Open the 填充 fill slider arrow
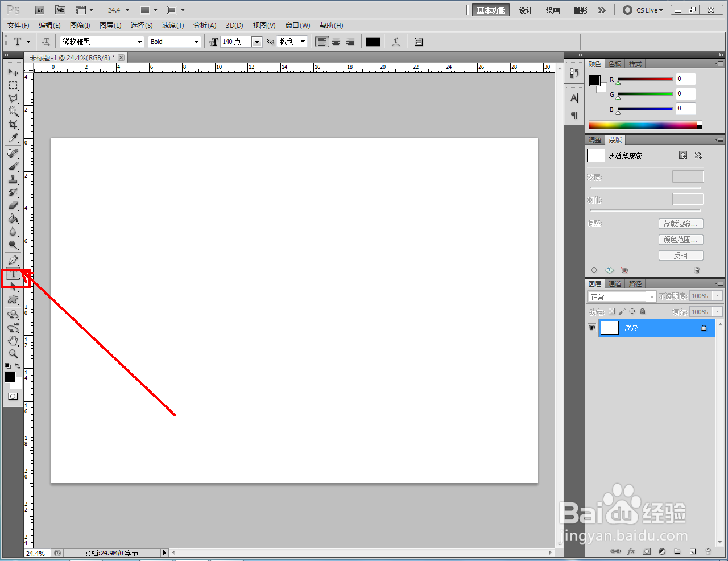Image resolution: width=728 pixels, height=561 pixels. click(x=718, y=312)
